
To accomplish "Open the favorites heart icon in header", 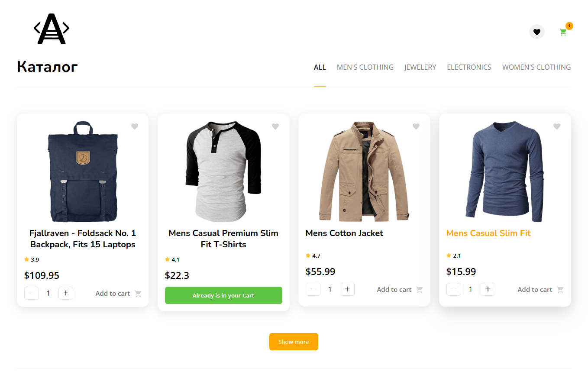I will click(x=537, y=32).
